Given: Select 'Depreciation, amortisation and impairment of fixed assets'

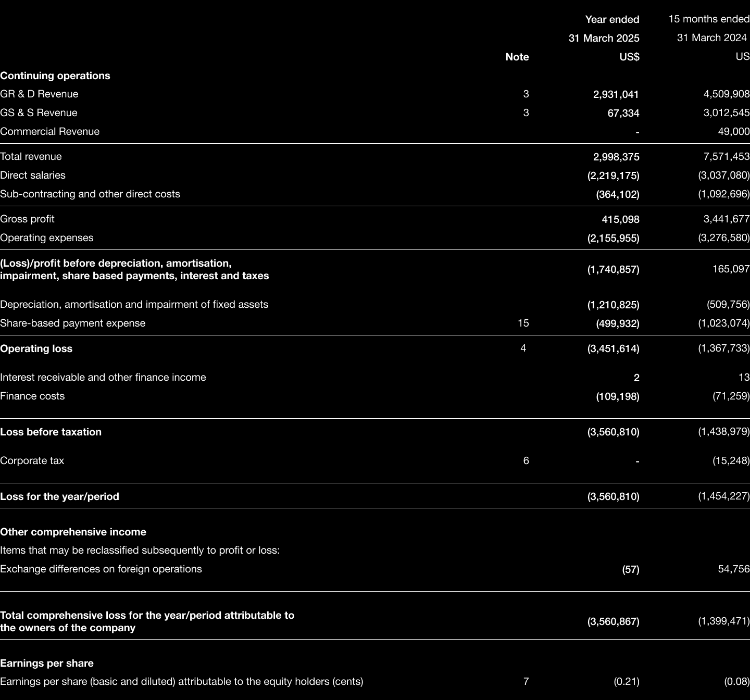Looking at the screenshot, I should [x=134, y=305].
